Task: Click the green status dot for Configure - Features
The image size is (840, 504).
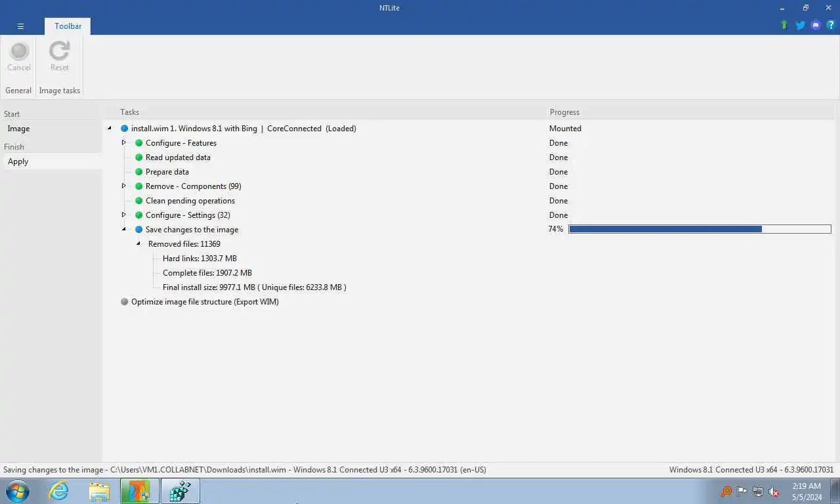Action: 138,143
